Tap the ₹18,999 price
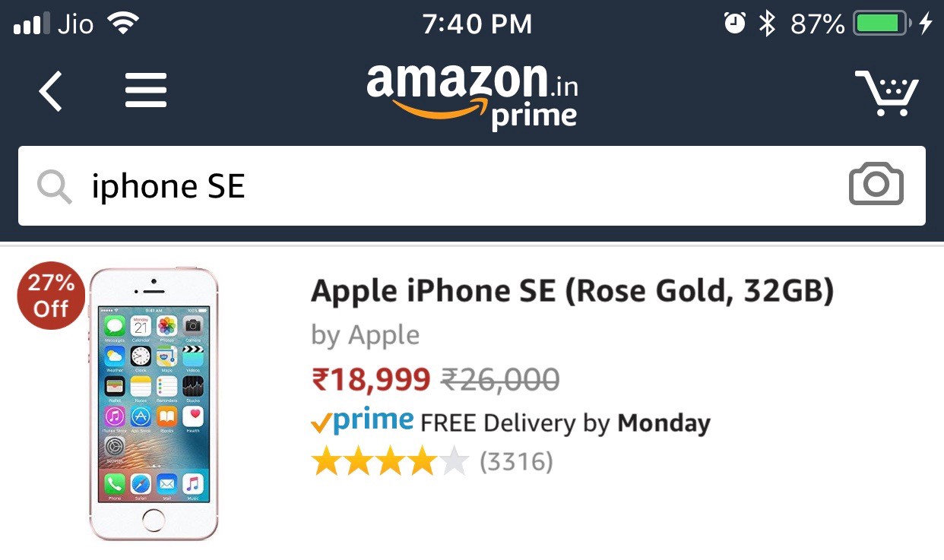944x560 pixels. pos(370,379)
